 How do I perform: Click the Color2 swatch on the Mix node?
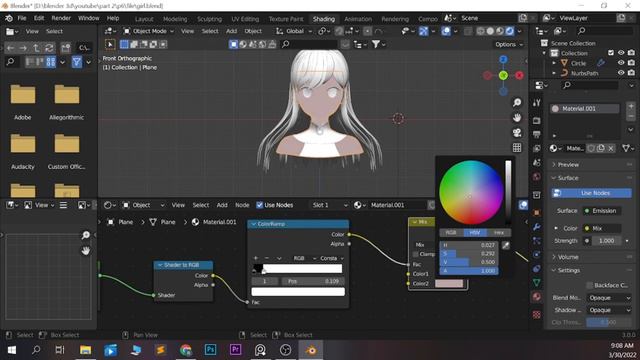click(449, 283)
